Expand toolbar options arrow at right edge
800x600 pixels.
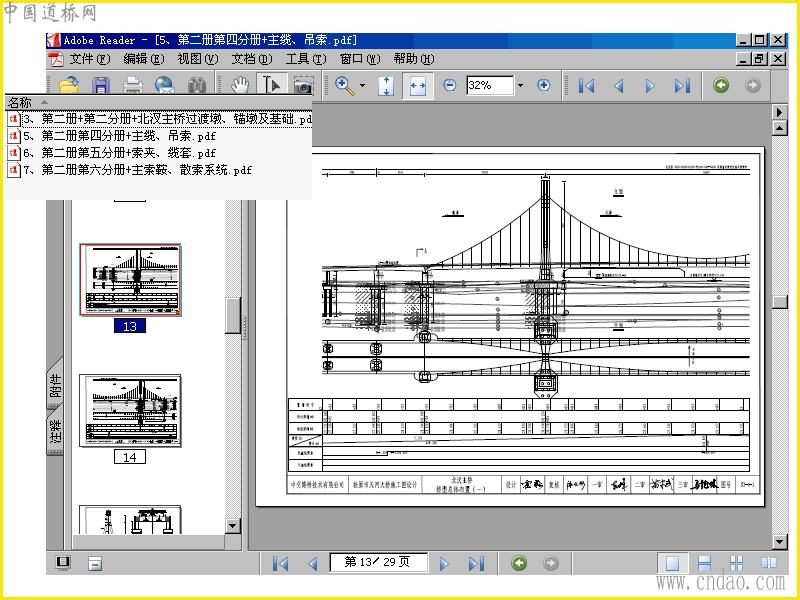point(780,112)
